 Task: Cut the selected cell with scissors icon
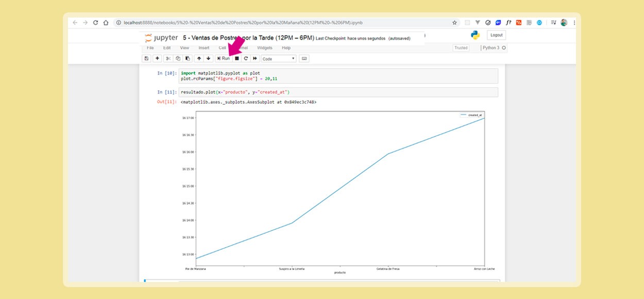(x=168, y=59)
